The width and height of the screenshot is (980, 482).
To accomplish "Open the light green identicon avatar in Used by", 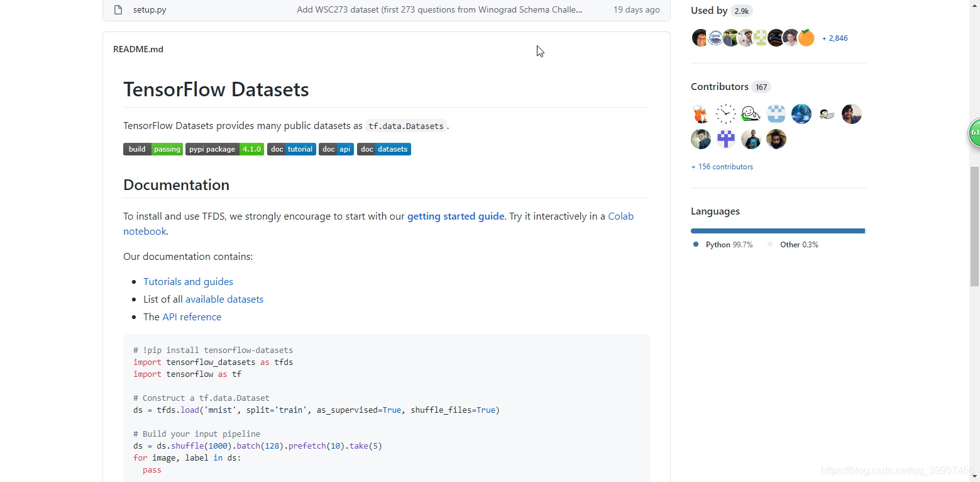I will [x=761, y=38].
